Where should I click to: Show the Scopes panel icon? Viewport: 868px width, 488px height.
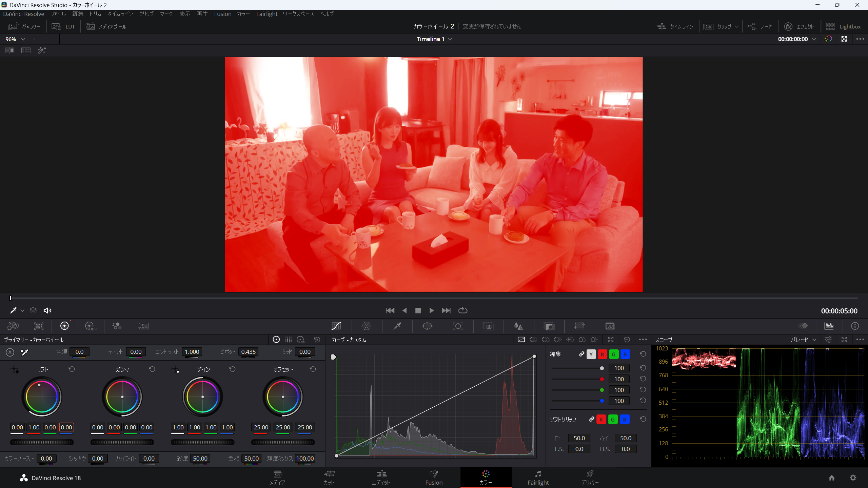tap(829, 326)
